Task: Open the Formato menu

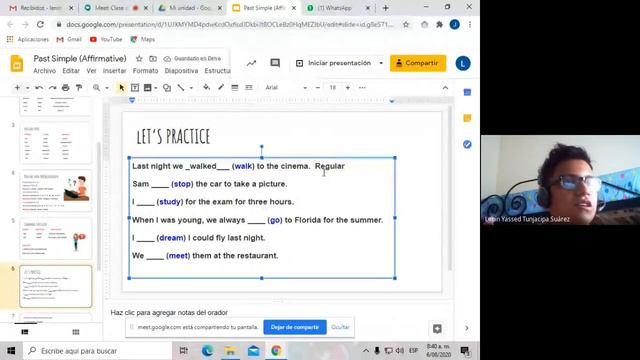Action: tap(145, 71)
